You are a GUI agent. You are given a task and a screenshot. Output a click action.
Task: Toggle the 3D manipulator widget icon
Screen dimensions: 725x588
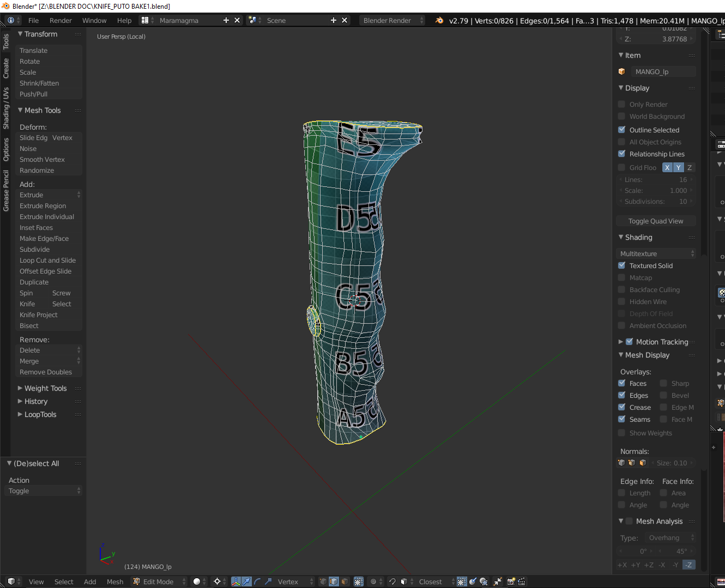coord(235,581)
